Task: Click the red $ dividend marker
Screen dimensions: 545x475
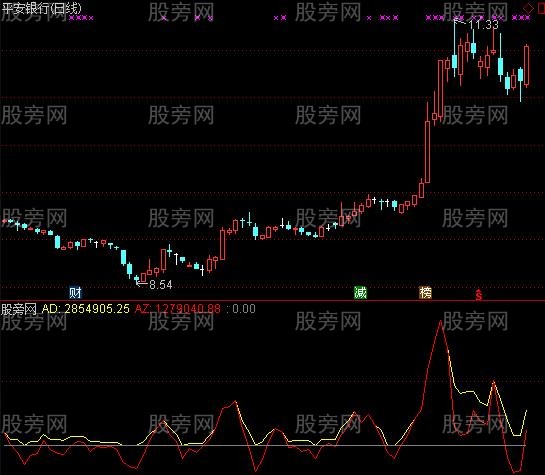Action: (x=479, y=294)
